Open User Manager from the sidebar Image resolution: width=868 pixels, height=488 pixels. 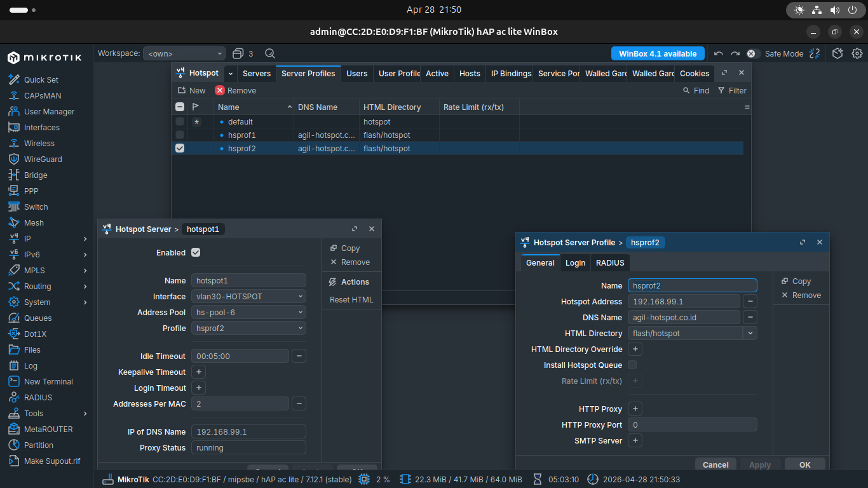point(49,112)
